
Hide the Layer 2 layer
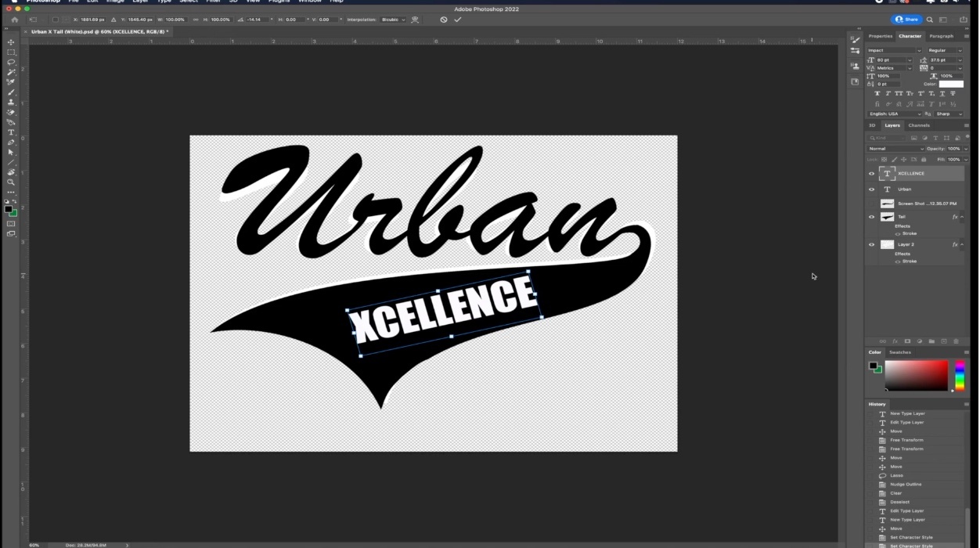point(871,244)
